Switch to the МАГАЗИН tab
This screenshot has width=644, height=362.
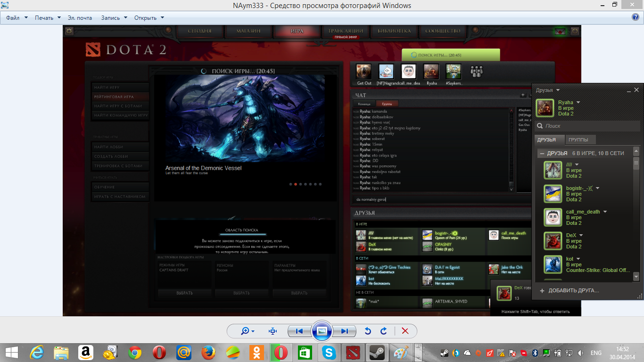248,31
